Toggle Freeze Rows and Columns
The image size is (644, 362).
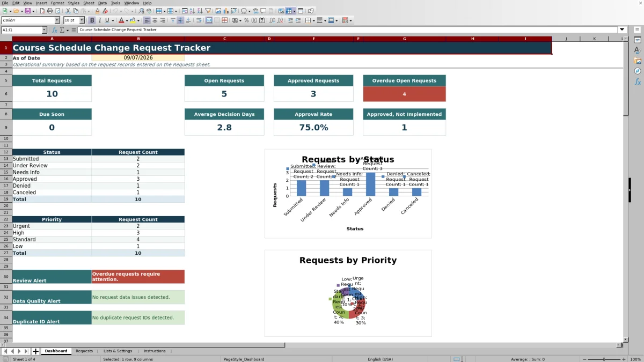point(290,11)
